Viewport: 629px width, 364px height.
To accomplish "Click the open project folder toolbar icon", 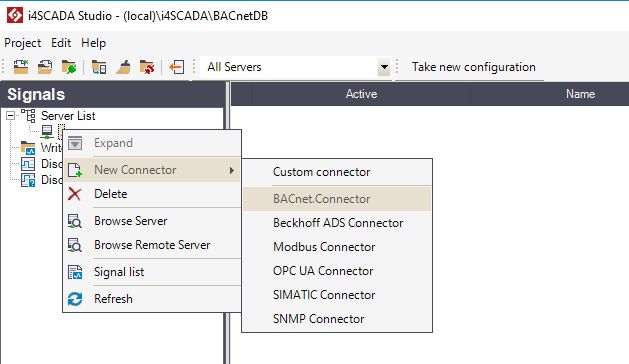I will click(45, 67).
